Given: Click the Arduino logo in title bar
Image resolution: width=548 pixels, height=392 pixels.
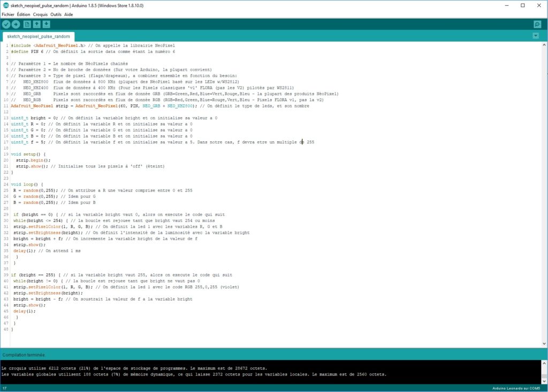Looking at the screenshot, I should click(5, 5).
